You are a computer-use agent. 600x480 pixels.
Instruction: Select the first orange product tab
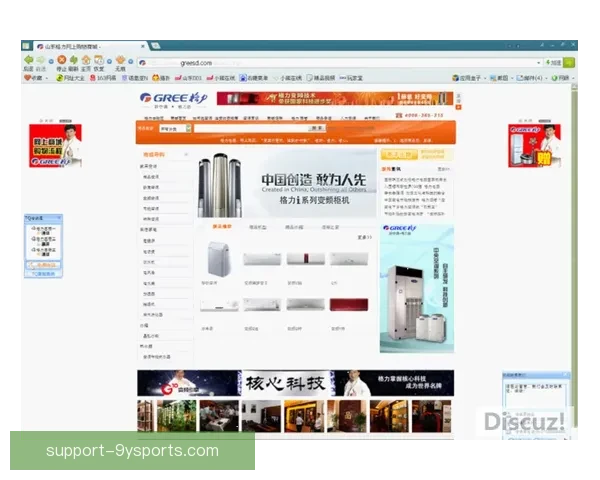[222, 227]
